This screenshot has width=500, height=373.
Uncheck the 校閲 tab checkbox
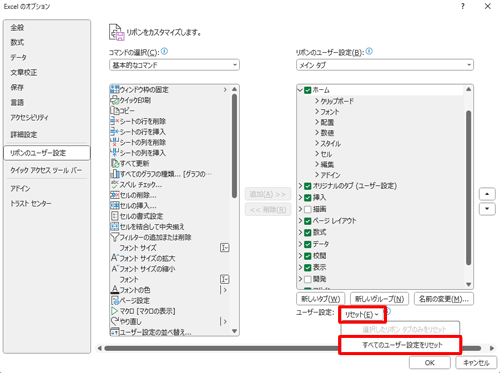[308, 256]
